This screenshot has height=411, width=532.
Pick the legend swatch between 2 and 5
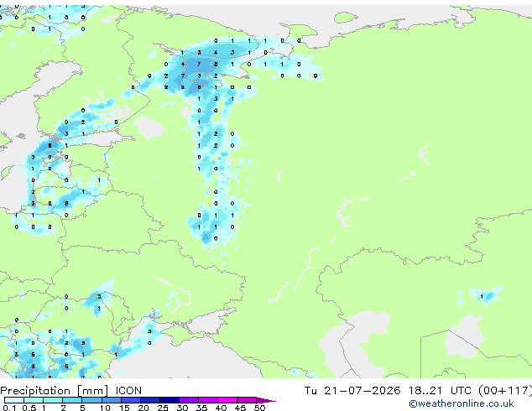[72, 400]
